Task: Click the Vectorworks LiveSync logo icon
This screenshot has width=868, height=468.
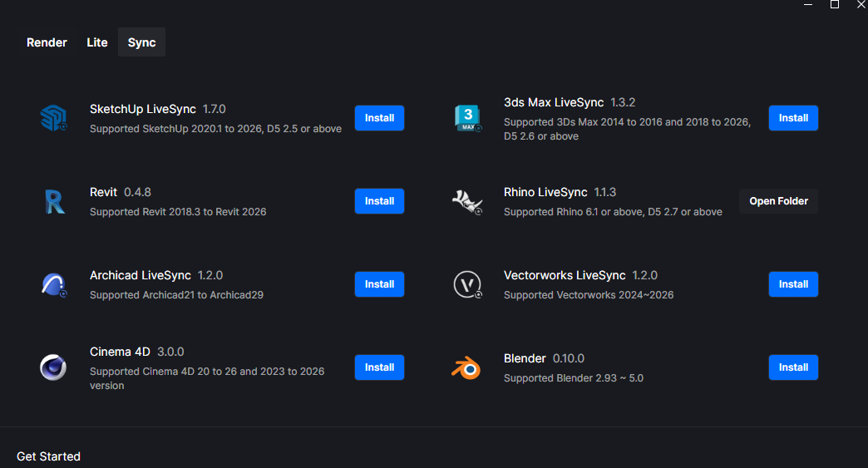Action: click(x=467, y=284)
